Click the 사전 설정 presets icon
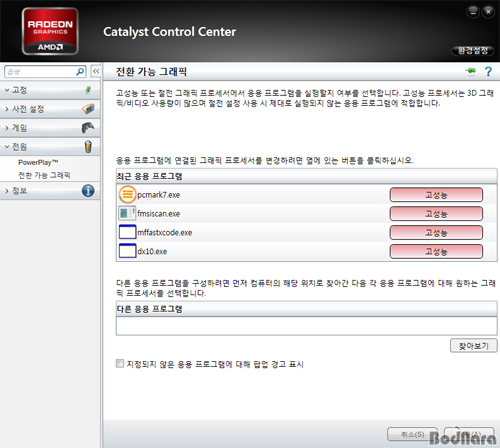The height and width of the screenshot is (448, 500). point(88,109)
